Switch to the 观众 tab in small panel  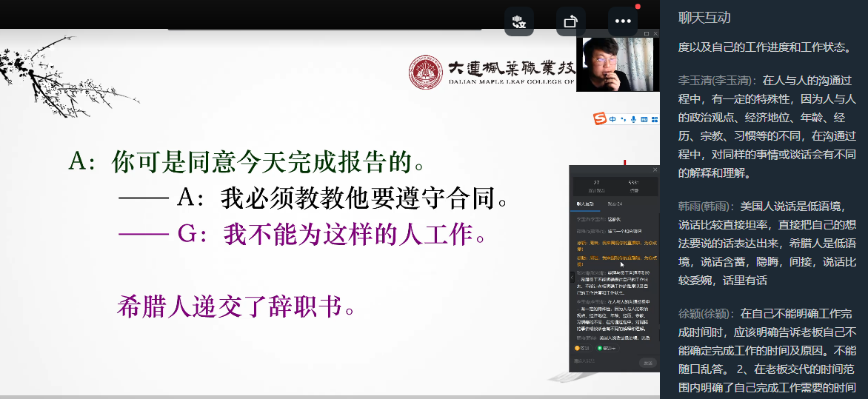pyautogui.click(x=614, y=203)
